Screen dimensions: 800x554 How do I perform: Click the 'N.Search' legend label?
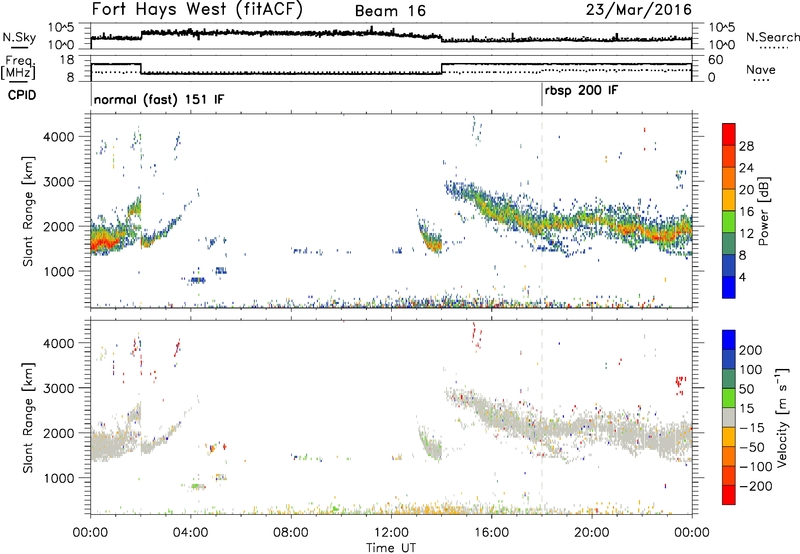coord(773,37)
